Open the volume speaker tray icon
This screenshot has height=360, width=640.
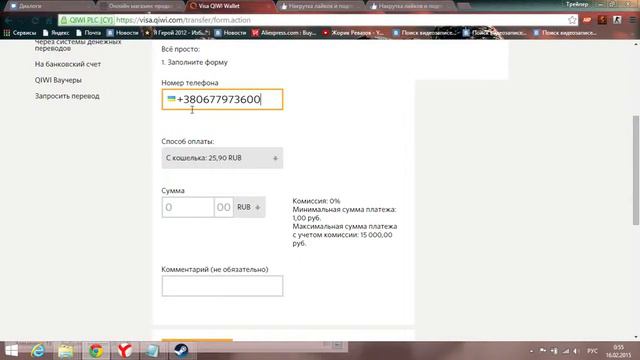[576, 351]
